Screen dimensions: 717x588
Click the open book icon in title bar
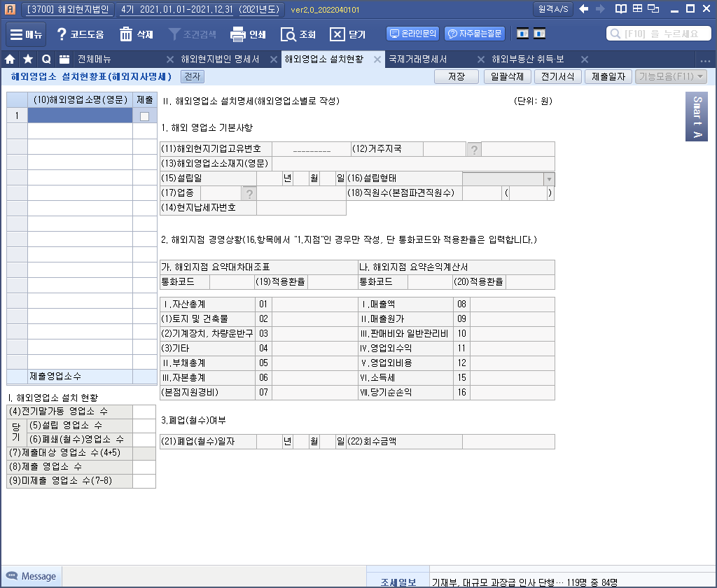pos(620,8)
